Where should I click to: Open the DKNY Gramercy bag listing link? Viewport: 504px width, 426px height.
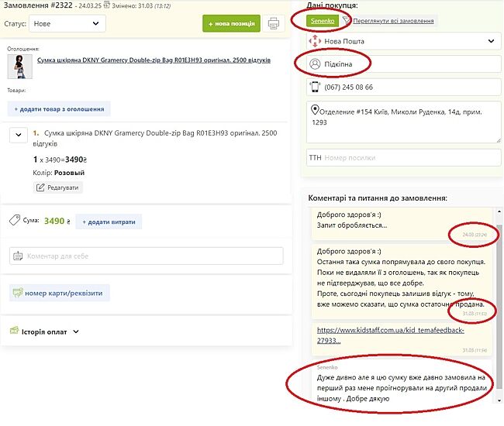[157, 59]
